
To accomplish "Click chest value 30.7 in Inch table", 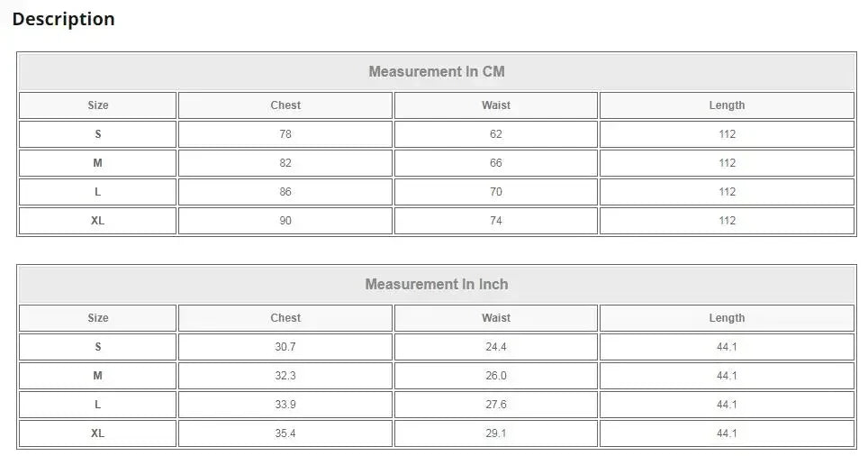I will 285,347.
